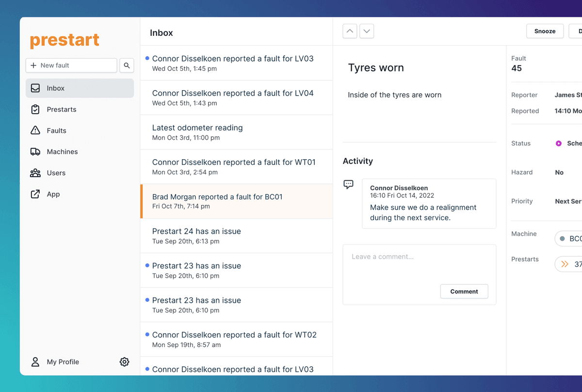Click the comment bubble icon under Activity
Image resolution: width=582 pixels, height=392 pixels.
pos(348,184)
